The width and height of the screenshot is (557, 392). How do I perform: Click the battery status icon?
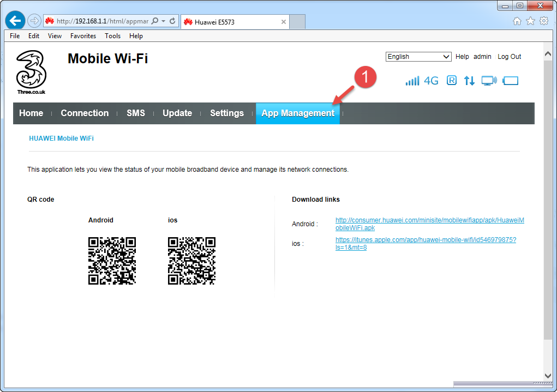coord(511,81)
